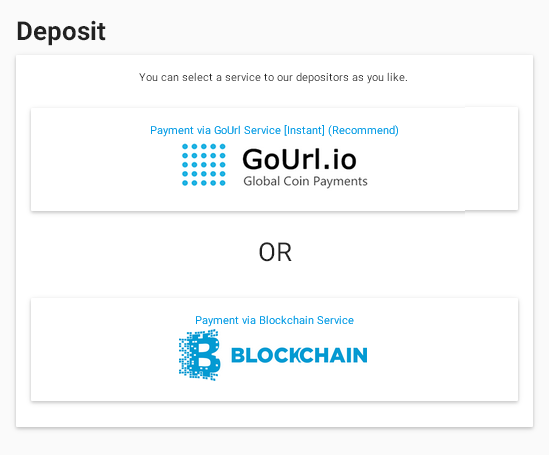Select the GoUrl.io wordmark logo
The image size is (549, 455).
click(x=299, y=159)
